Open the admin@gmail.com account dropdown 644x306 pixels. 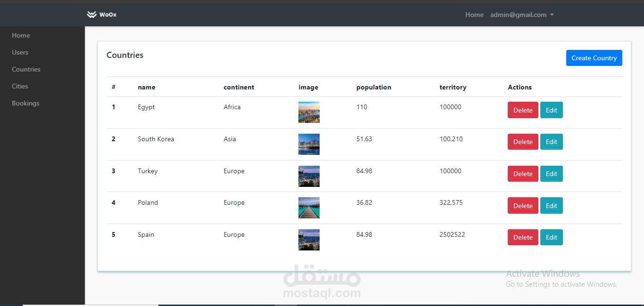click(x=522, y=15)
